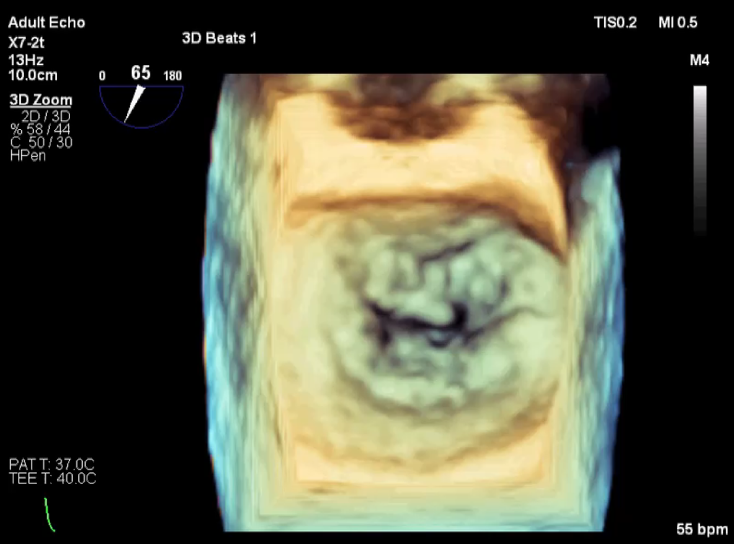Click the X7-2t transducer label
Screen dimensions: 734x544
click(x=29, y=42)
